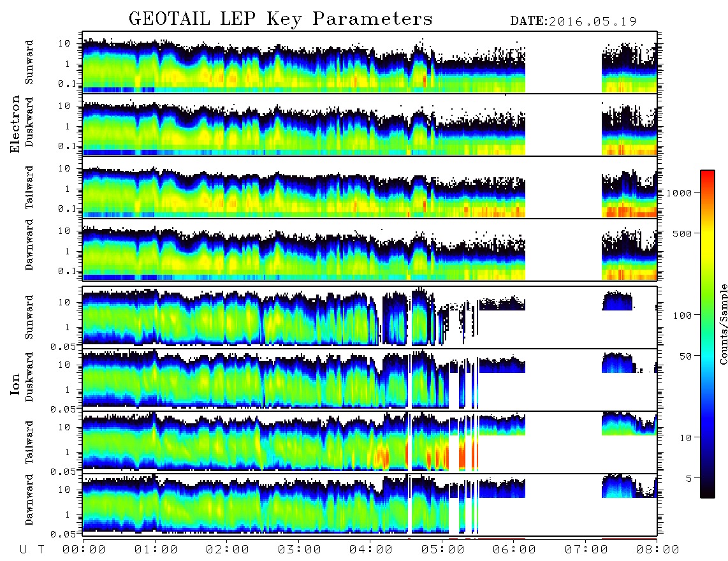Click the 5 color bar tick label
The height and width of the screenshot is (561, 728).
click(x=688, y=478)
